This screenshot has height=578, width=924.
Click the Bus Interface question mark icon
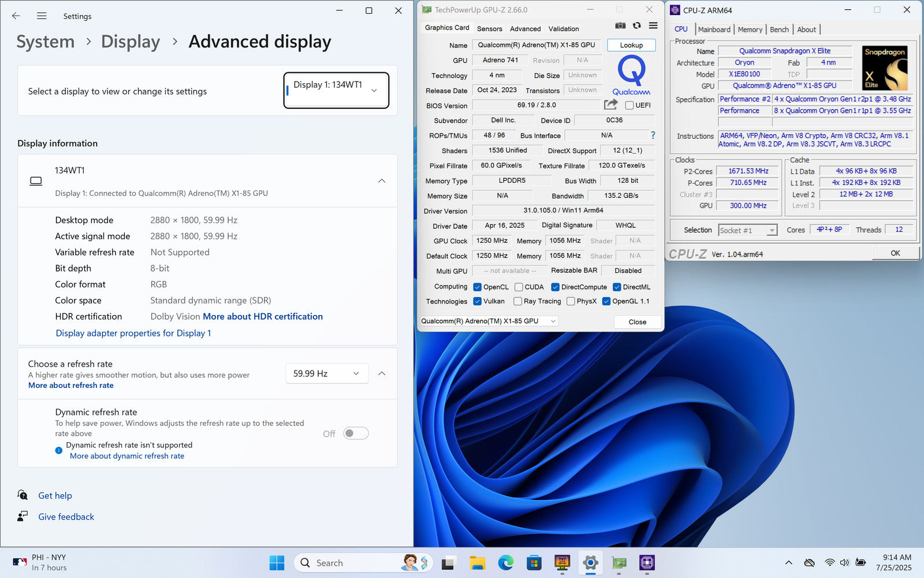click(653, 135)
